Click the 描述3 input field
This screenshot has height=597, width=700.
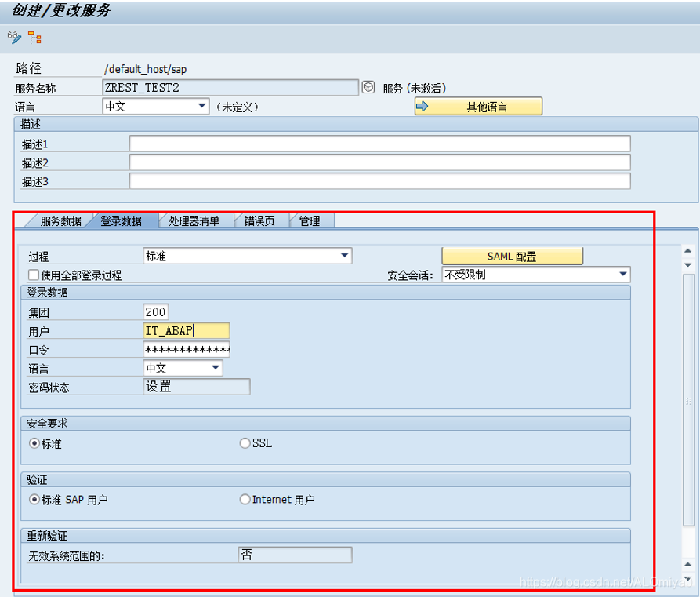[380, 181]
